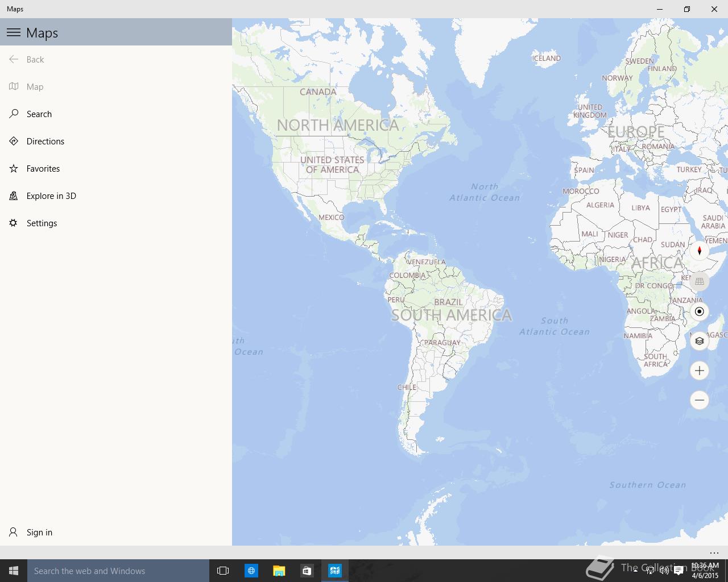Click the Back arrow icon
This screenshot has height=582, width=728.
(14, 59)
